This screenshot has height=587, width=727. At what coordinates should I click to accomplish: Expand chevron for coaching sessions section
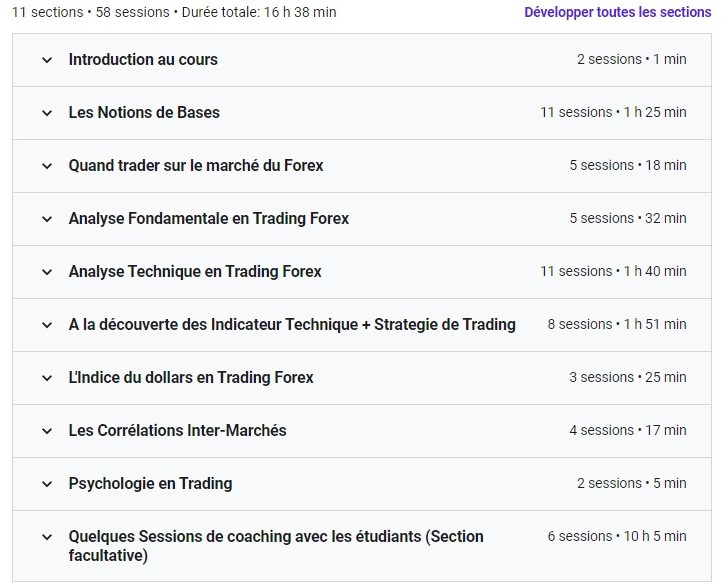[46, 537]
